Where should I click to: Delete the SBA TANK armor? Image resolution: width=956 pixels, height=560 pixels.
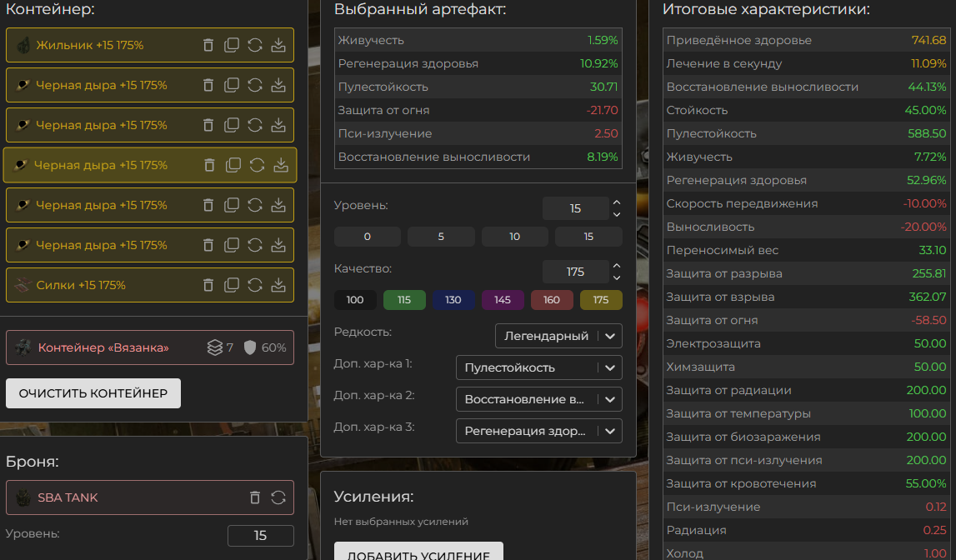255,497
